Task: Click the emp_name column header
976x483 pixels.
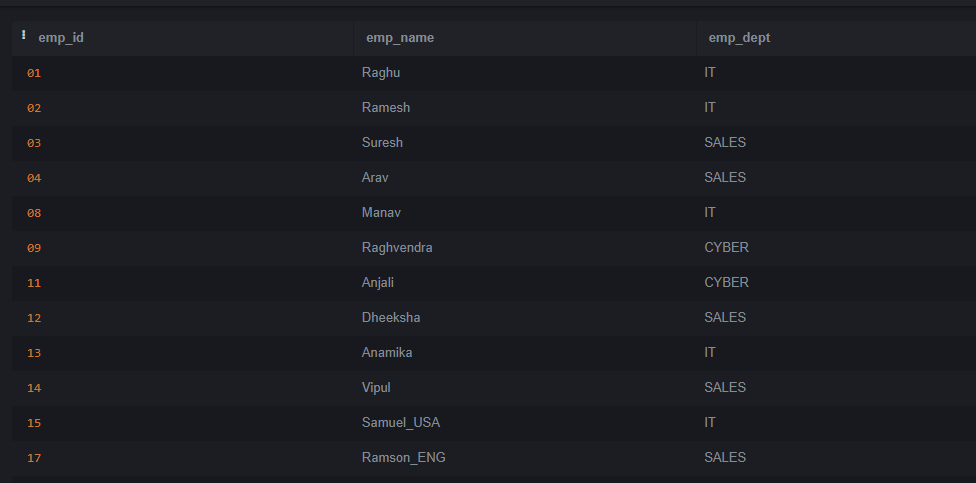Action: pos(400,38)
